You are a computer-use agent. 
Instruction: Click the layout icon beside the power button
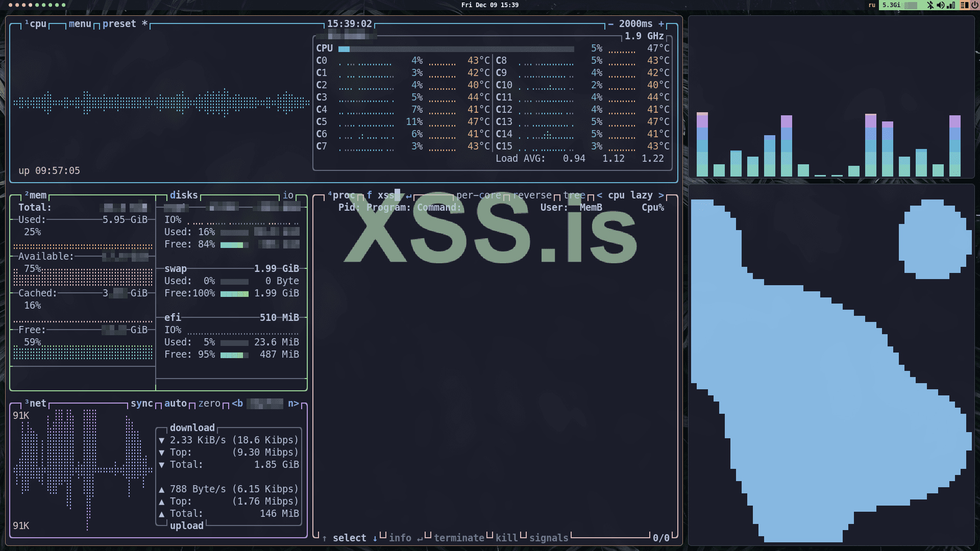coord(964,5)
